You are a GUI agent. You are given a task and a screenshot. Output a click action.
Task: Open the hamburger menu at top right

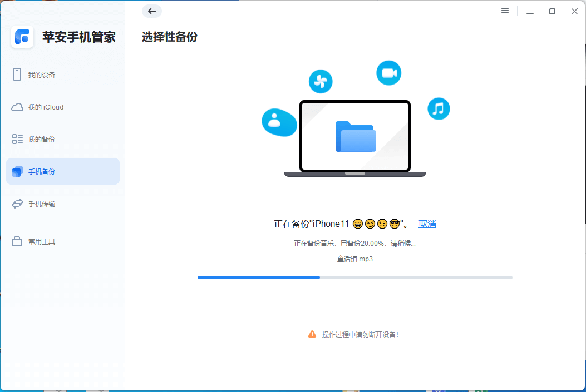(x=505, y=11)
